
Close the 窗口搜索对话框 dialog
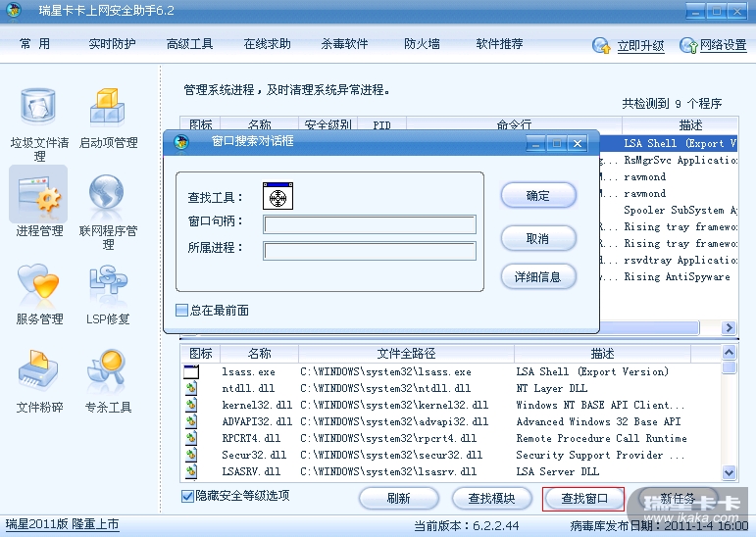click(578, 143)
